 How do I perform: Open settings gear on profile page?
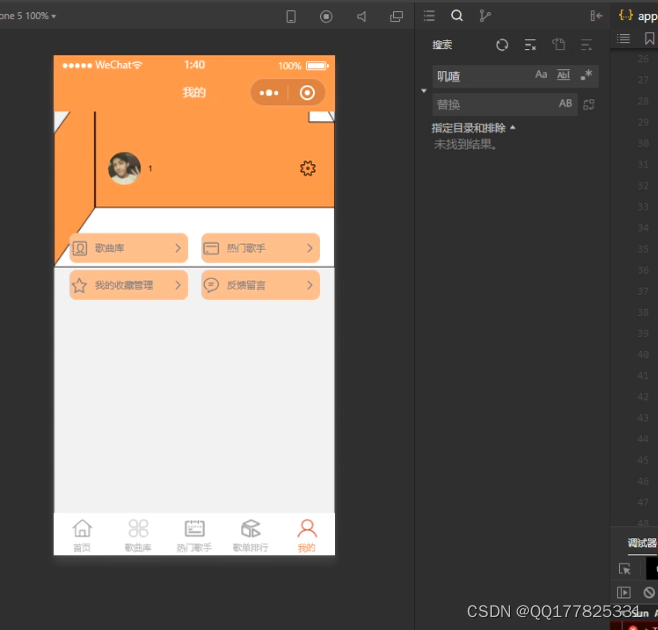[x=308, y=168]
